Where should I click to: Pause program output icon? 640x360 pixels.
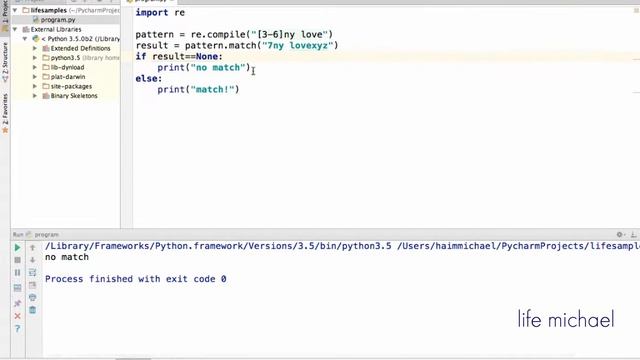tap(17, 272)
